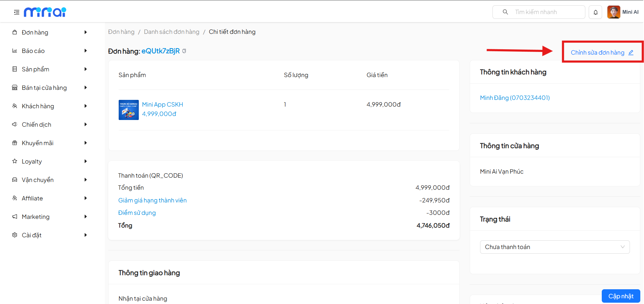The image size is (644, 304).
Task: Expand the Vận chuyển menu arrow
Action: [x=85, y=180]
